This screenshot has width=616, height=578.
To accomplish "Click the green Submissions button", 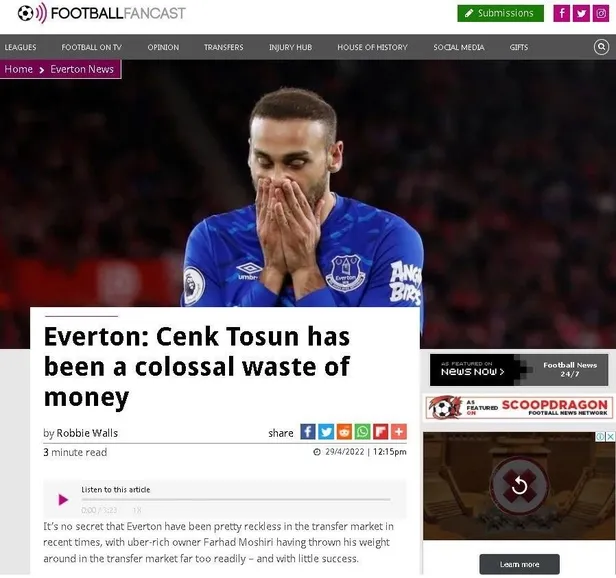I will coord(500,13).
